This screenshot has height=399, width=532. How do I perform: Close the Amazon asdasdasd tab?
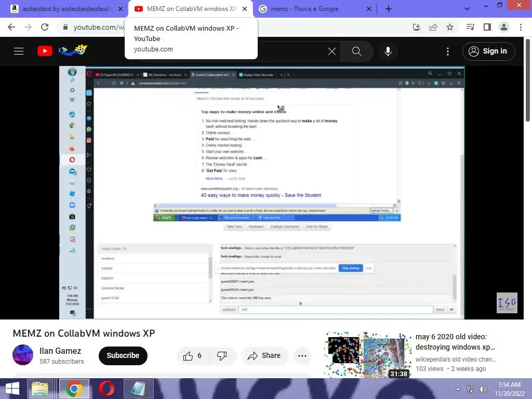[x=121, y=9]
